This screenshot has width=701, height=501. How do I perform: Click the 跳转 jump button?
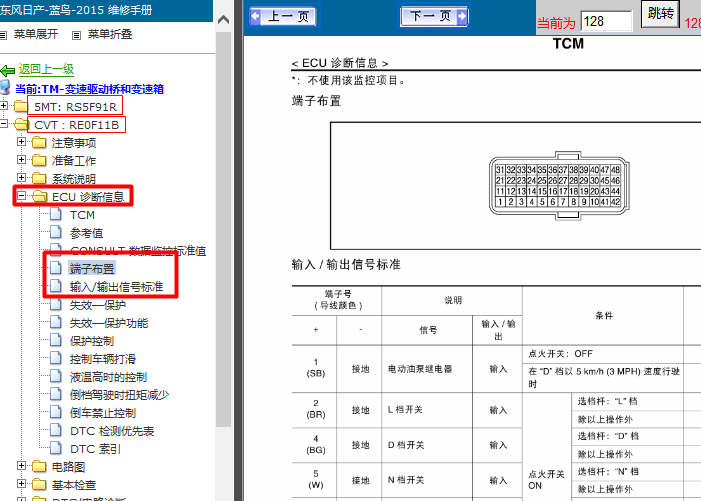tap(660, 13)
